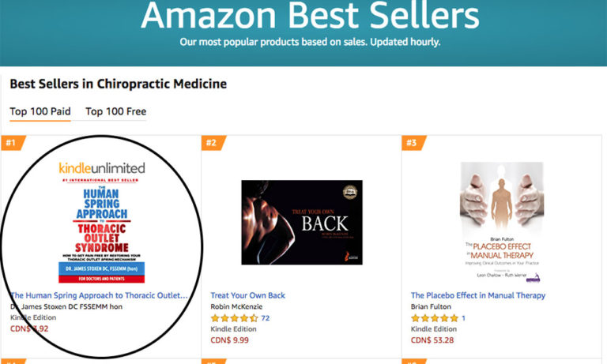Click the #1 rank badge
Image resolution: width=607 pixels, height=364 pixels.
13,143
